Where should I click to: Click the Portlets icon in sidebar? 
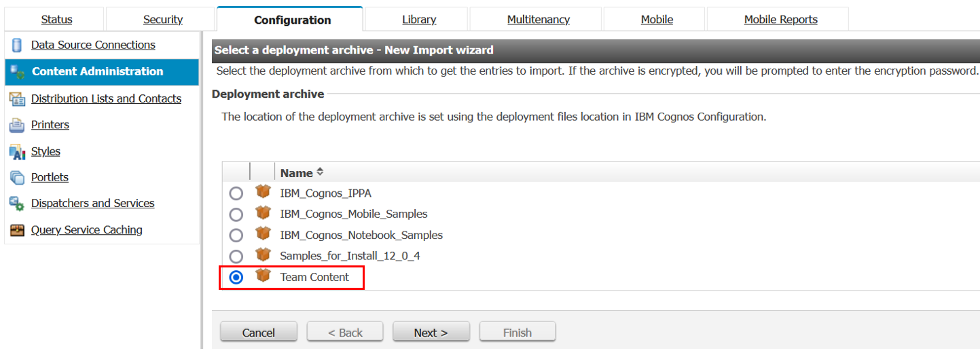point(17,178)
